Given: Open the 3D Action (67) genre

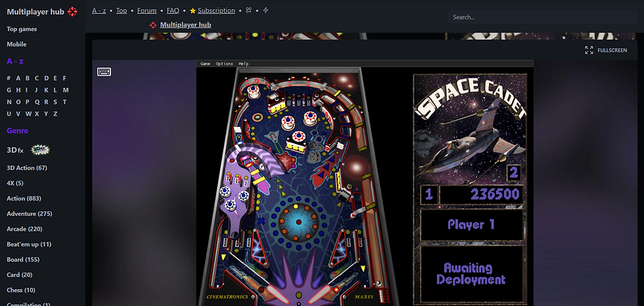Looking at the screenshot, I should click(27, 168).
